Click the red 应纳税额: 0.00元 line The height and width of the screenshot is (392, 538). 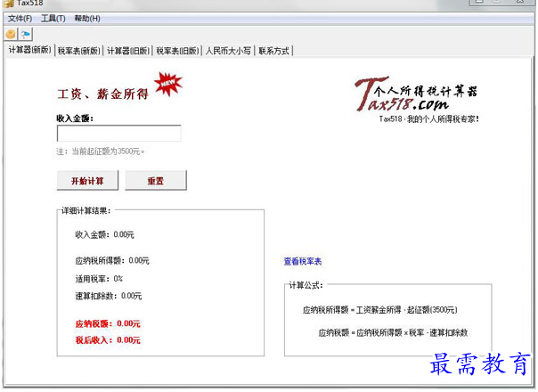(108, 323)
